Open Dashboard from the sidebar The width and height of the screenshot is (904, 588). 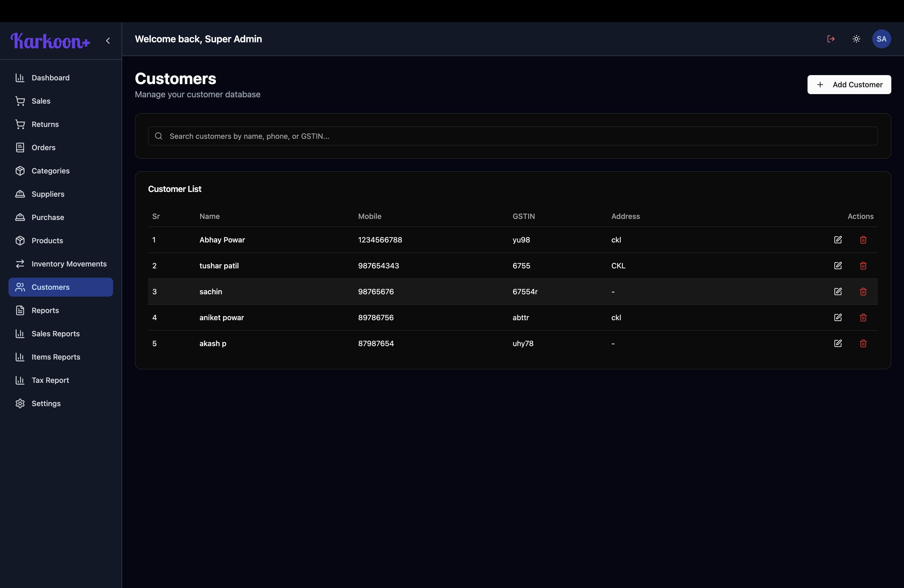coord(50,78)
